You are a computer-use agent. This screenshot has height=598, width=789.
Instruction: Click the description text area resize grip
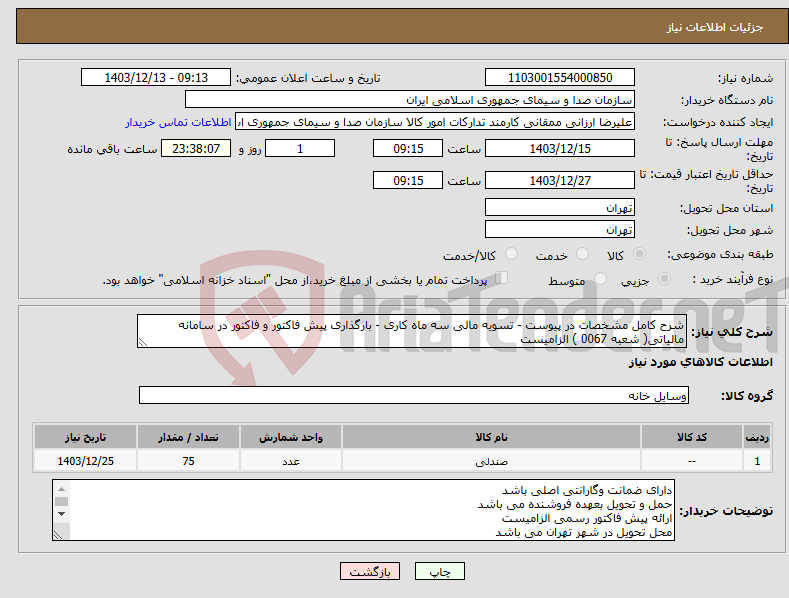click(143, 343)
